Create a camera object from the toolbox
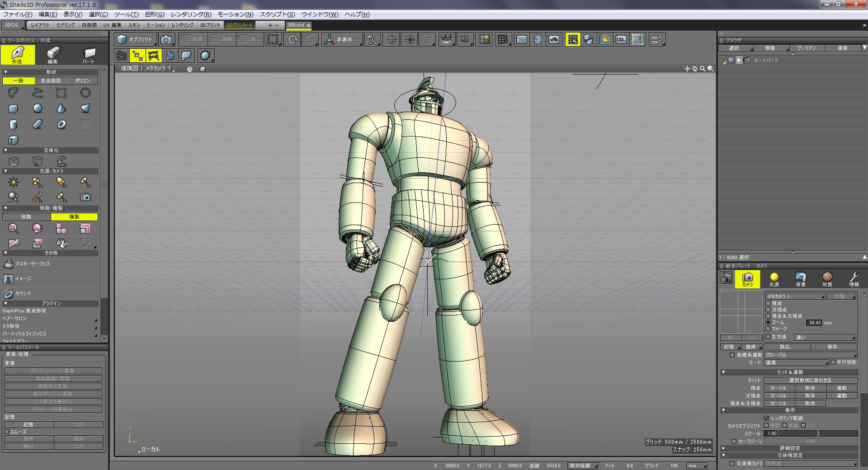Image resolution: width=868 pixels, height=470 pixels. coord(85,197)
